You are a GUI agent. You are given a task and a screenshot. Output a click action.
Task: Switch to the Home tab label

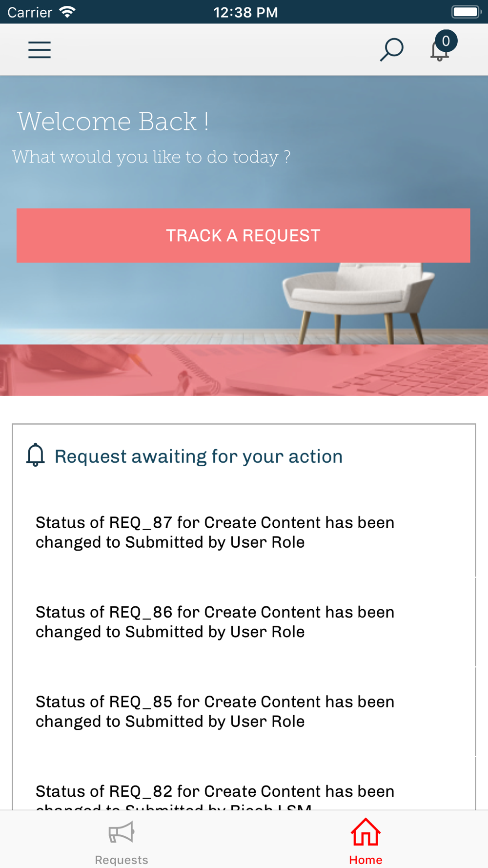[366, 860]
